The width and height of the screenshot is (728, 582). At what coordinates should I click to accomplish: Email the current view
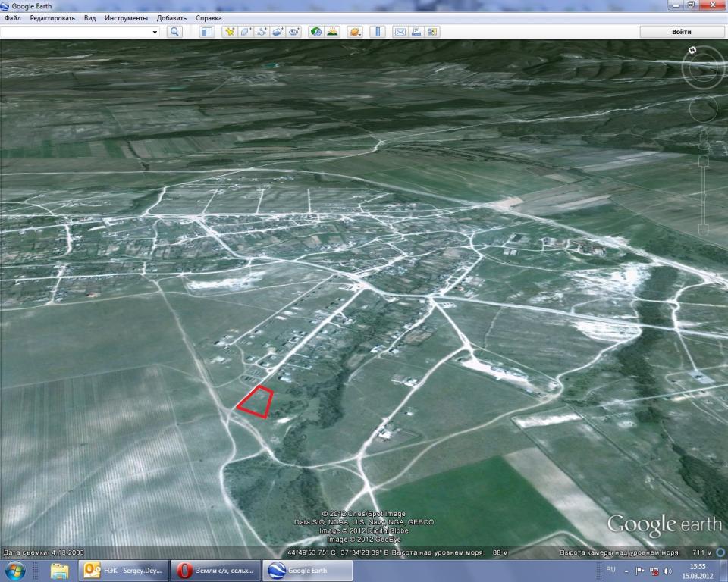(x=400, y=32)
